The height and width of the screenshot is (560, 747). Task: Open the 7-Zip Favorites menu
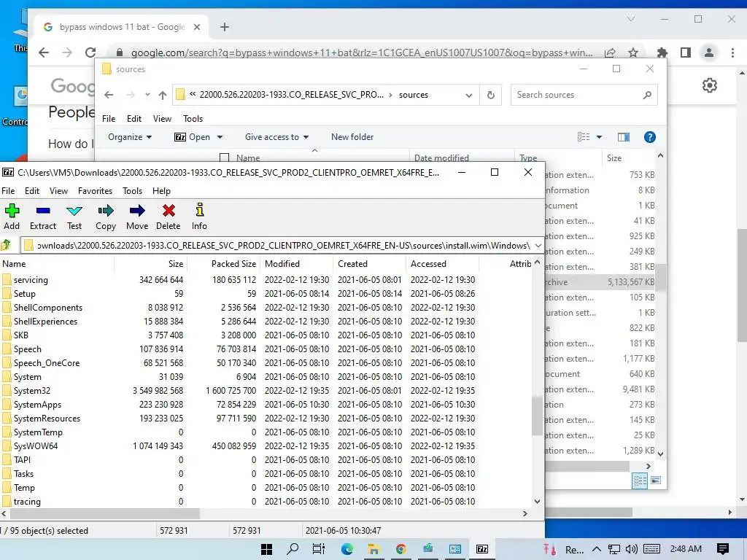pyautogui.click(x=96, y=191)
